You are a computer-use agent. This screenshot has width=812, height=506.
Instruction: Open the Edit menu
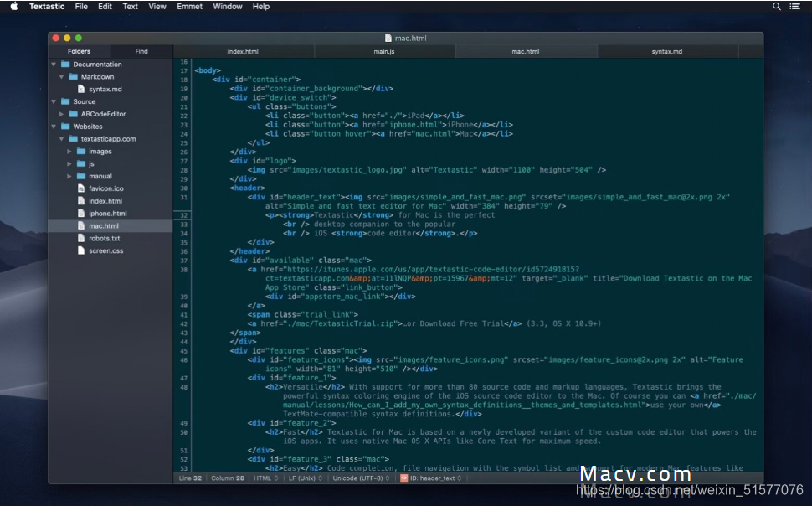coord(105,6)
